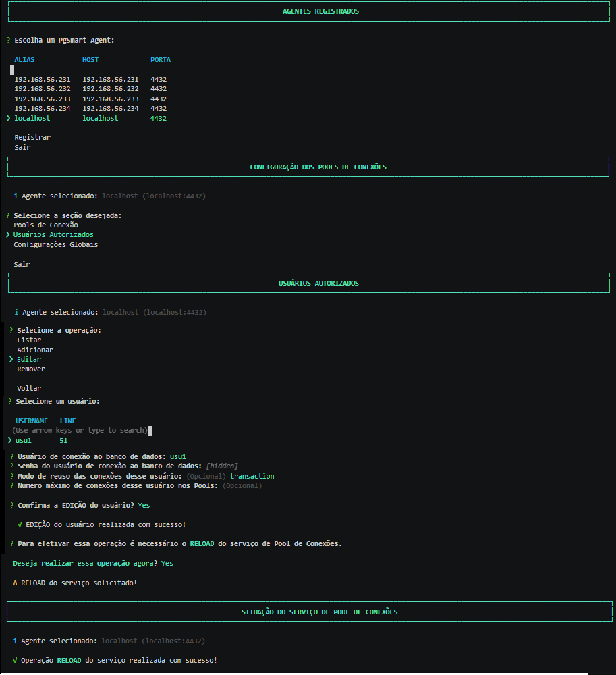Choose the Adicionar operation

(35, 350)
